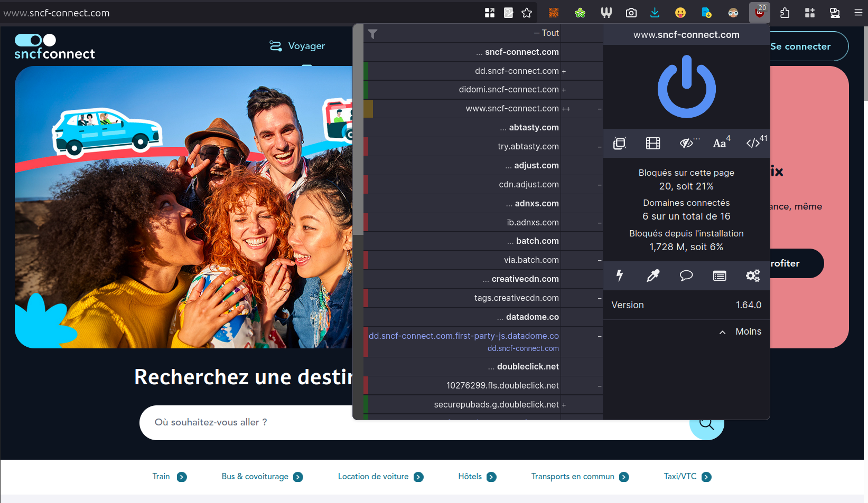Click the synced devices toolbar icon
868x503 pixels.
tap(835, 13)
